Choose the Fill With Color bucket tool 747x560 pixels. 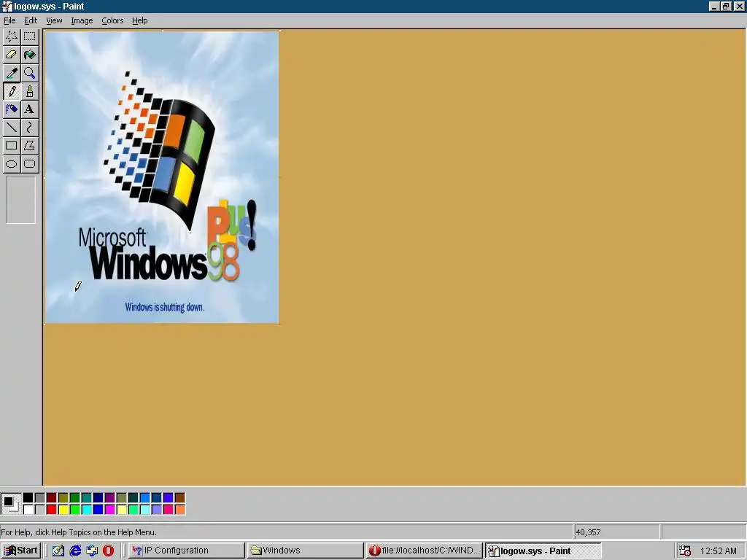click(x=29, y=55)
